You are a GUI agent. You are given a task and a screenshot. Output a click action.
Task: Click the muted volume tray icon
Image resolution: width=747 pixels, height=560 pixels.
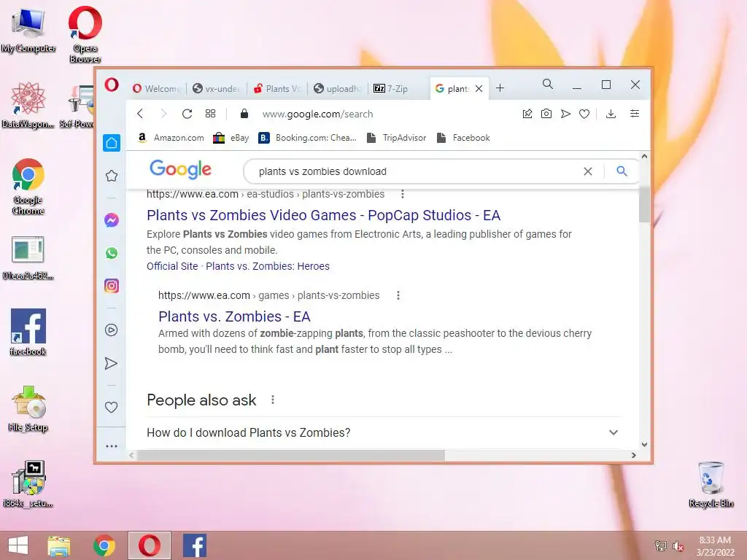tap(678, 546)
